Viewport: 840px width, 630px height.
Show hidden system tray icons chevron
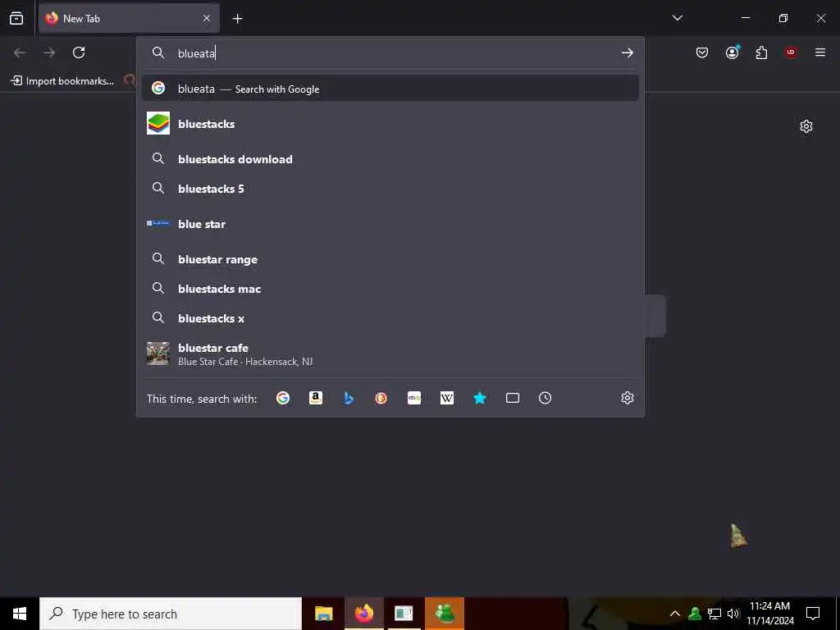[x=675, y=614]
